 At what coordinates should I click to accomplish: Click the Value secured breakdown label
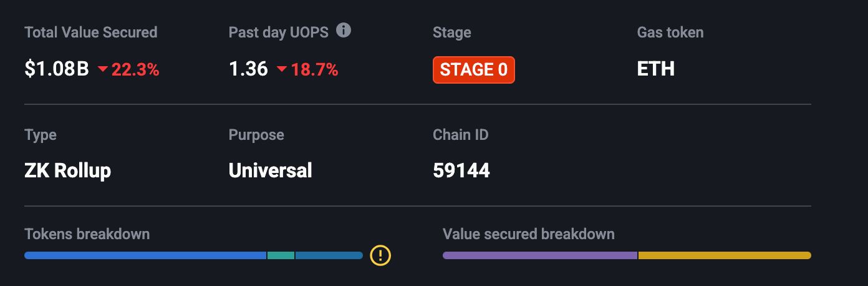pos(528,234)
